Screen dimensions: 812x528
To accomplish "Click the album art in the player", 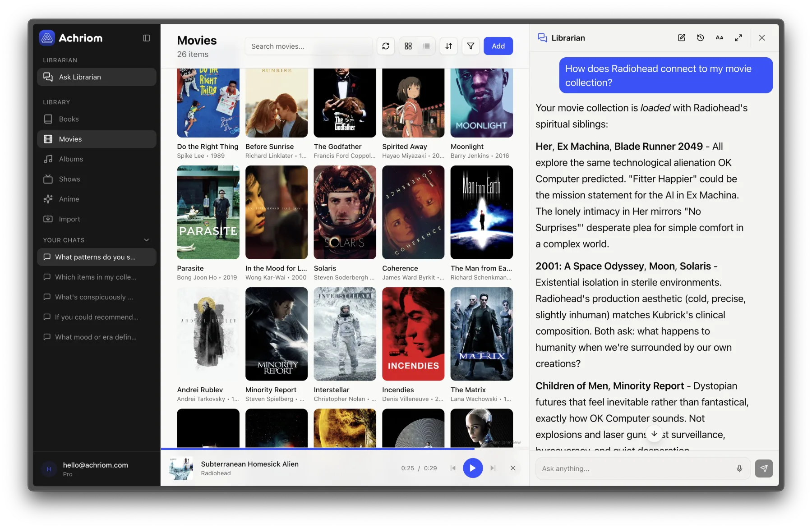I will pyautogui.click(x=181, y=468).
